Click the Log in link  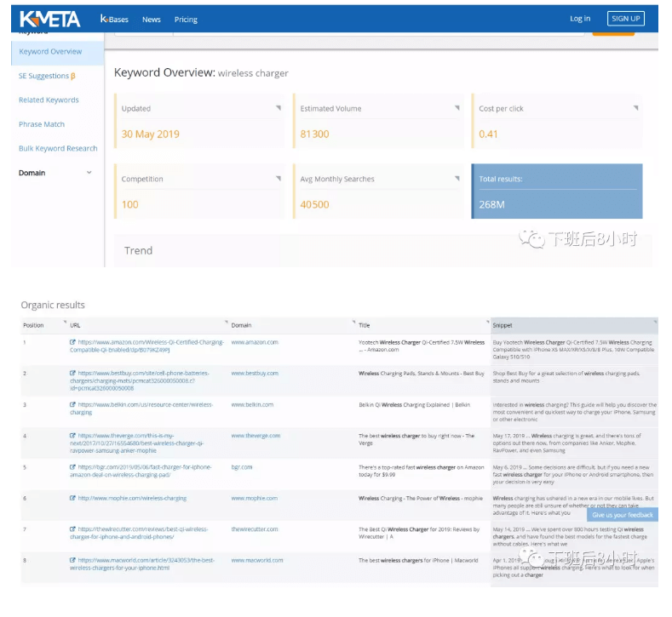[x=580, y=19]
